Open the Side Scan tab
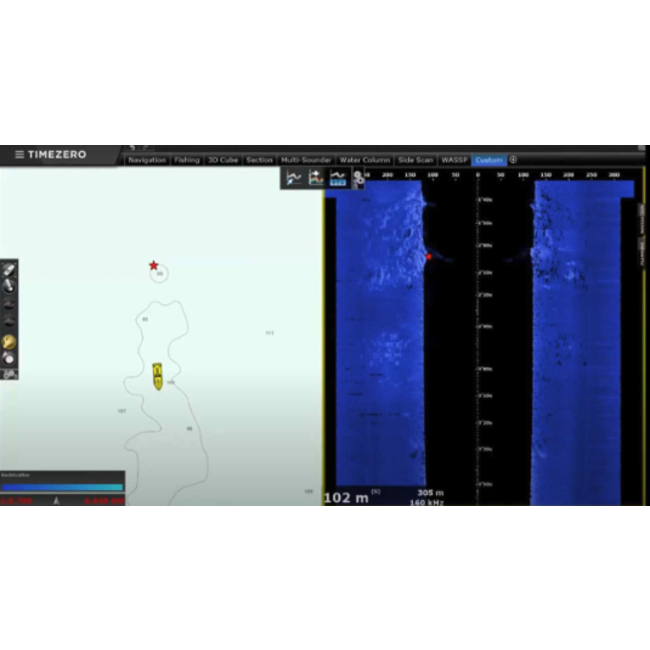This screenshot has height=650, width=650. [415, 160]
